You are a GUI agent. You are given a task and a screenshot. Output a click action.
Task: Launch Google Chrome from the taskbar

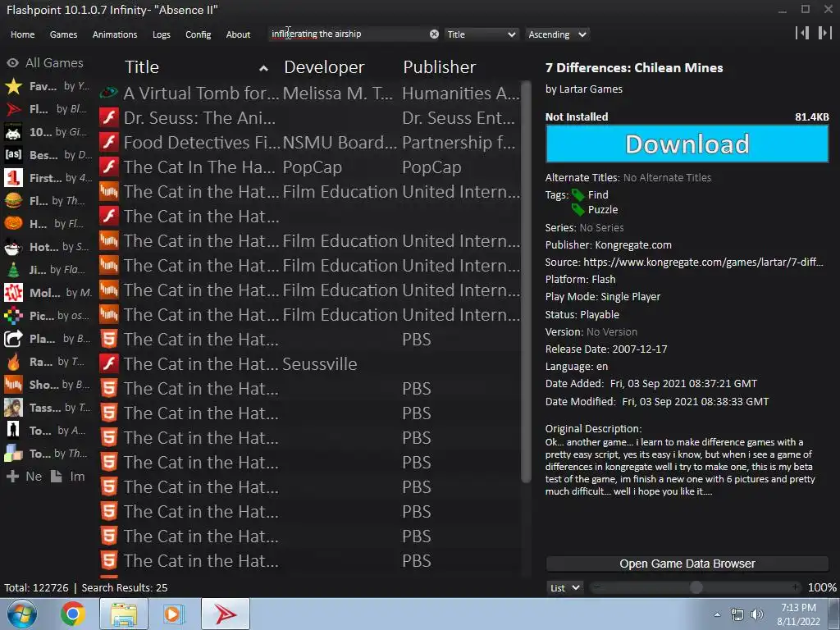pos(72,614)
